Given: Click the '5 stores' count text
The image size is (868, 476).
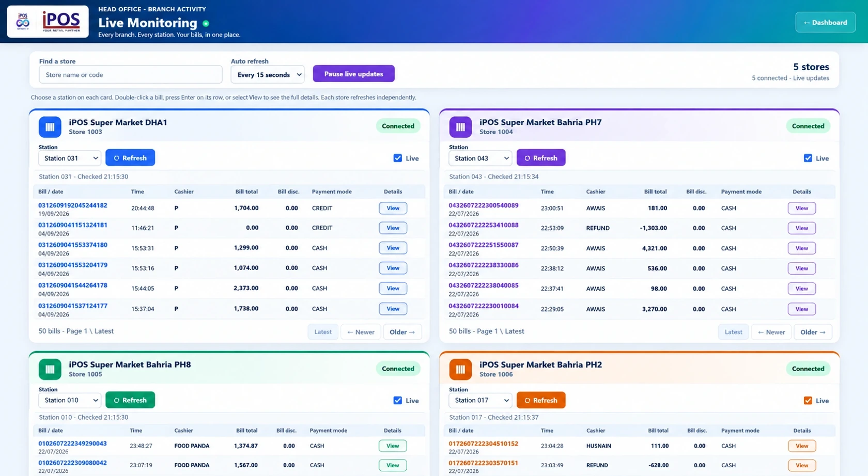Looking at the screenshot, I should (811, 67).
